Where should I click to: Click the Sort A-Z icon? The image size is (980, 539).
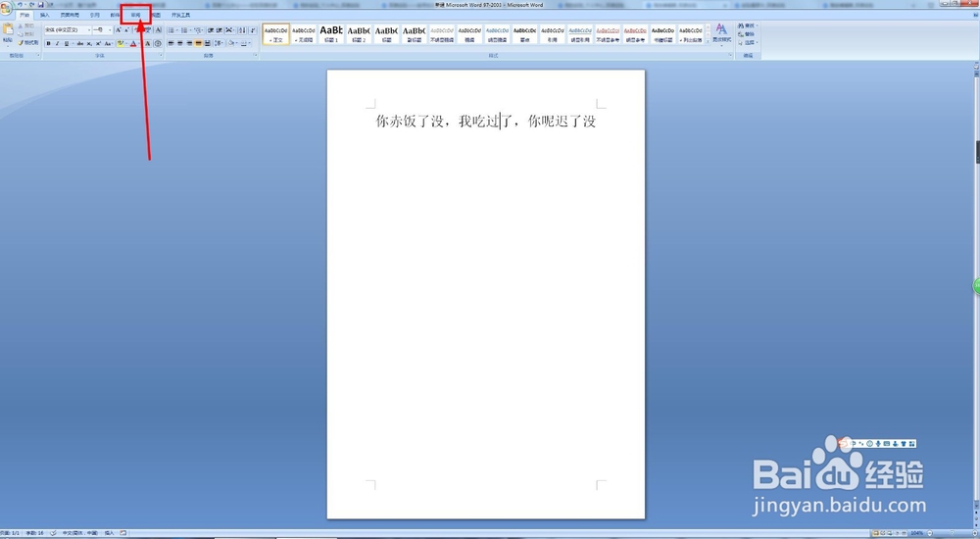(x=242, y=30)
